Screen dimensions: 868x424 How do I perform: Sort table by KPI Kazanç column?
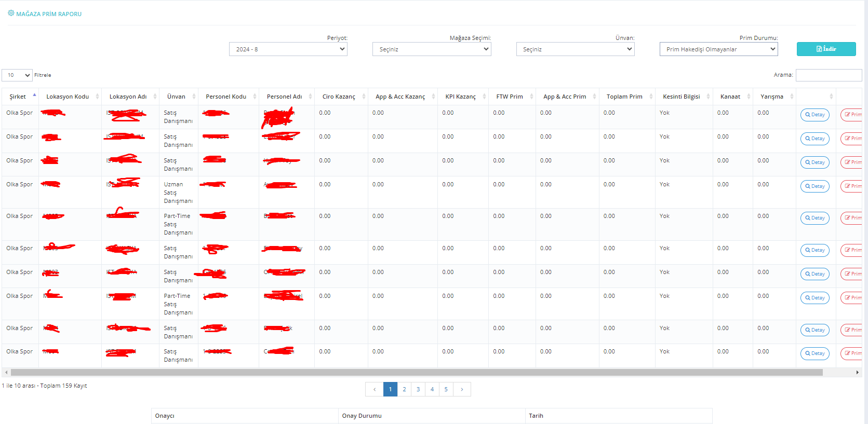tap(463, 97)
